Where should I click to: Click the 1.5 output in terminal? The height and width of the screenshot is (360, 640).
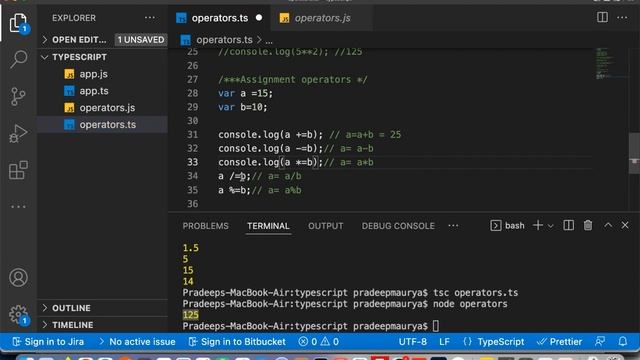click(x=191, y=248)
